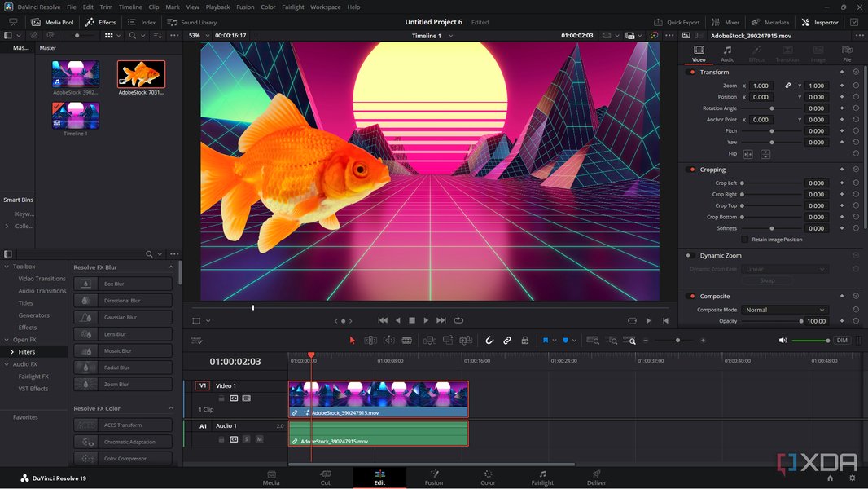868x489 pixels.
Task: Select the Gaussian Blur effect
Action: pyautogui.click(x=123, y=316)
